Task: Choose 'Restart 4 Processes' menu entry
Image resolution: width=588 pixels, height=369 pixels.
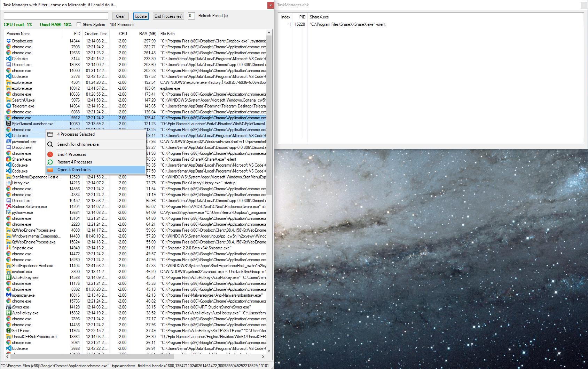Action: 96,162
